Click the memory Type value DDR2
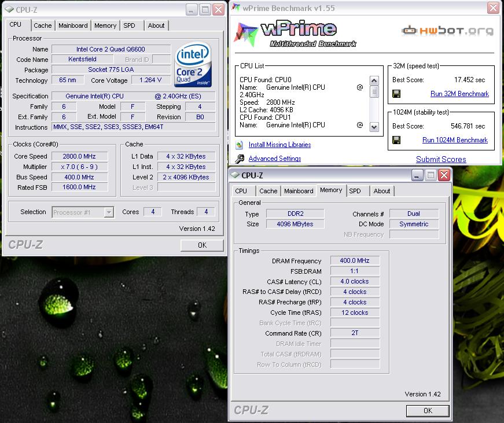 295,214
